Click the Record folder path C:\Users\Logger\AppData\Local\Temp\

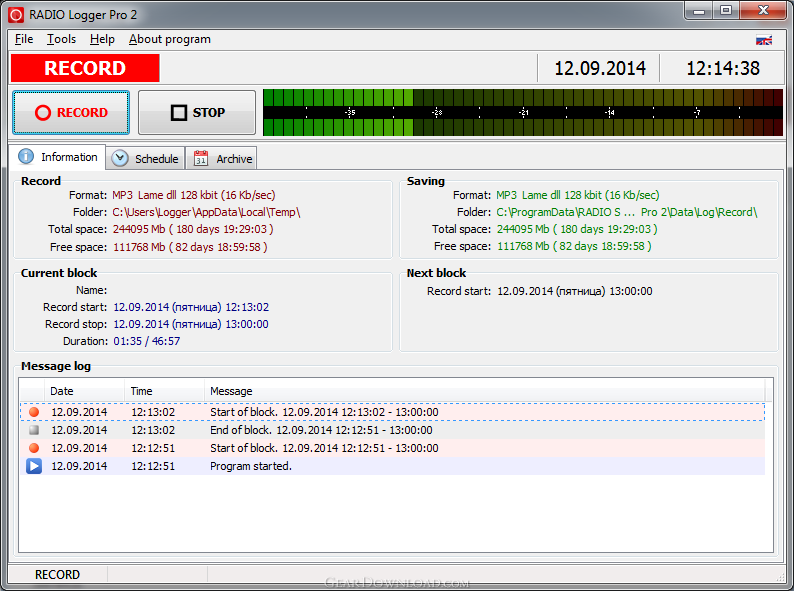[206, 212]
